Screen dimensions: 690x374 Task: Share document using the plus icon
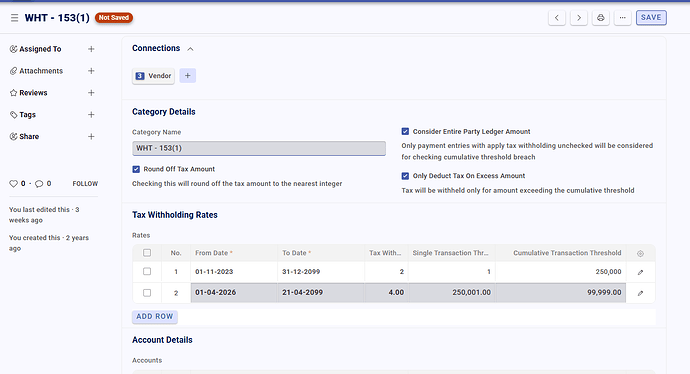pyautogui.click(x=91, y=136)
